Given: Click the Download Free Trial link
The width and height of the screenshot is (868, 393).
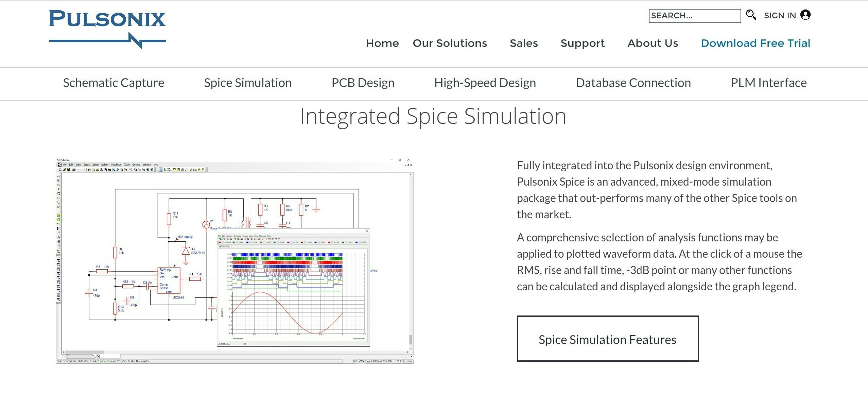Looking at the screenshot, I should pyautogui.click(x=756, y=44).
